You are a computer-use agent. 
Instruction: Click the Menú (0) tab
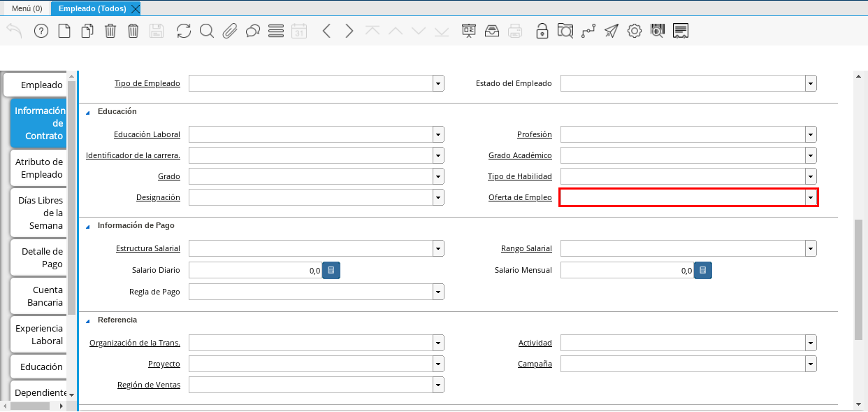click(27, 8)
